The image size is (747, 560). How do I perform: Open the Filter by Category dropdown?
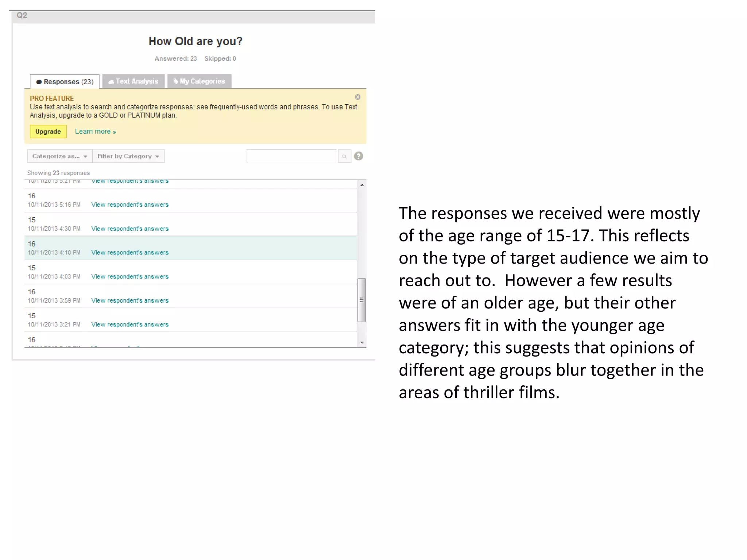[128, 156]
